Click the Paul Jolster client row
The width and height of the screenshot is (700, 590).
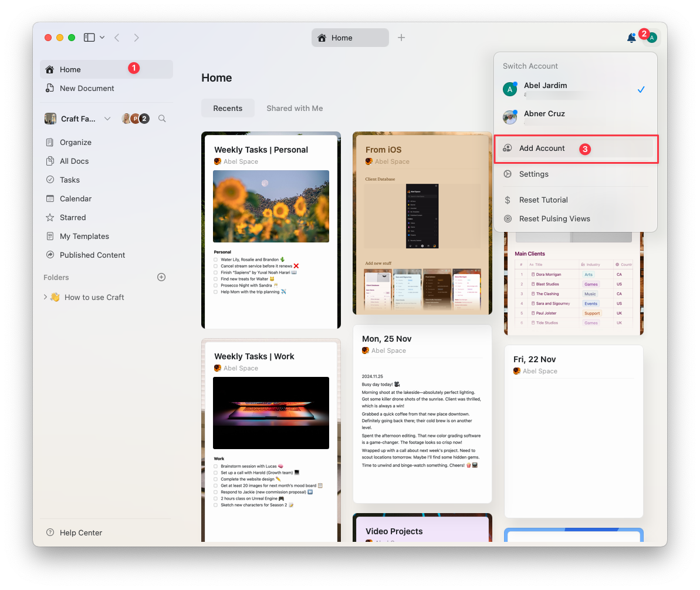tap(574, 313)
